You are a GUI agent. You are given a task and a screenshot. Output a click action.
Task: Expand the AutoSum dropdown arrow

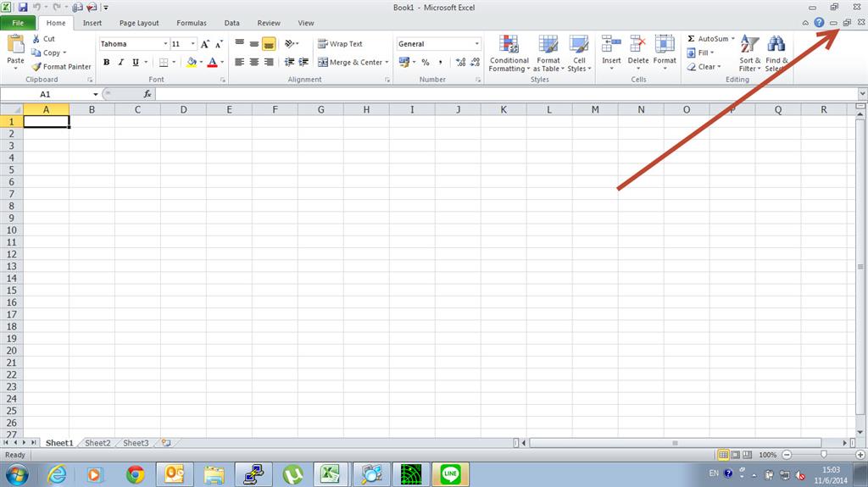[x=733, y=39]
